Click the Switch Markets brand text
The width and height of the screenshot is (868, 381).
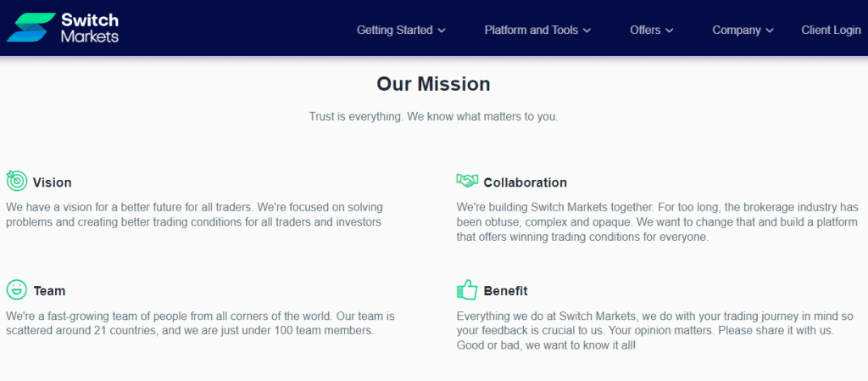click(x=90, y=28)
